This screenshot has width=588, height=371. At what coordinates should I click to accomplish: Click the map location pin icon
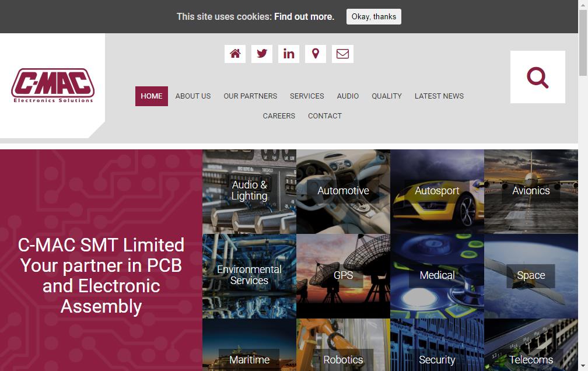tap(316, 54)
